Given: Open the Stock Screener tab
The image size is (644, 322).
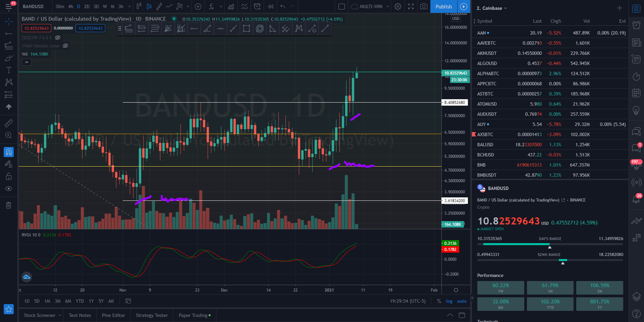Looking at the screenshot, I should 40,315.
